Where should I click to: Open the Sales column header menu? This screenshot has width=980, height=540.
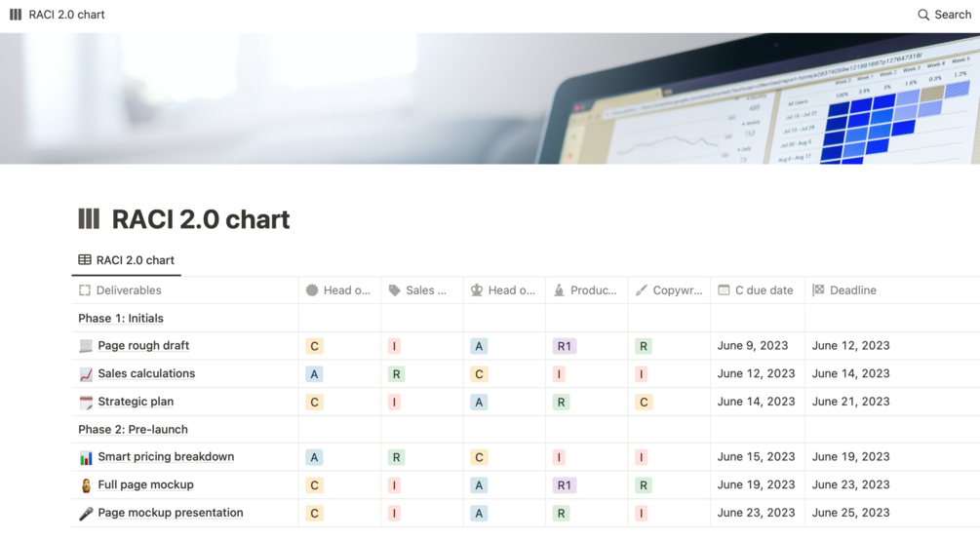coord(421,290)
